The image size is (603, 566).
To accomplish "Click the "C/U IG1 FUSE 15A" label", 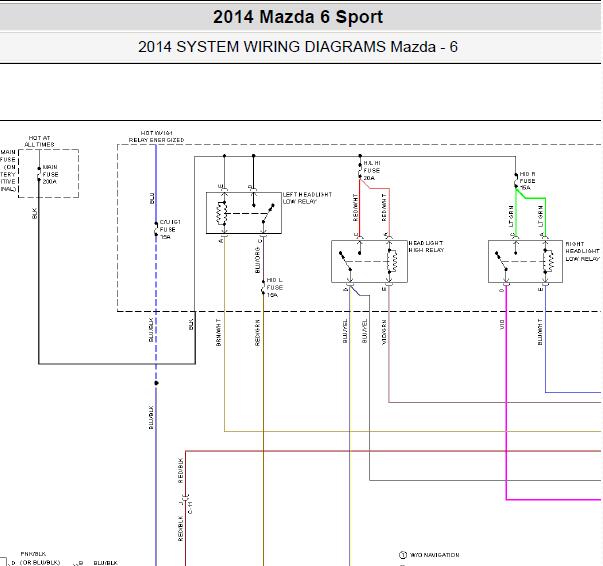I will pyautogui.click(x=170, y=229).
